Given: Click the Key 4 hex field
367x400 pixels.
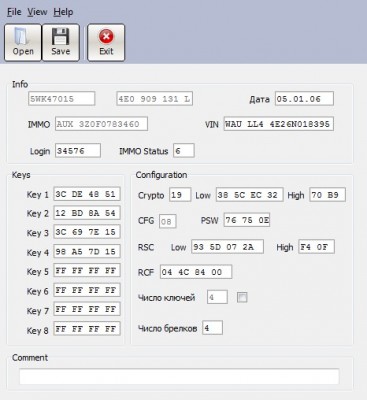Looking at the screenshot, I should click(x=87, y=252).
